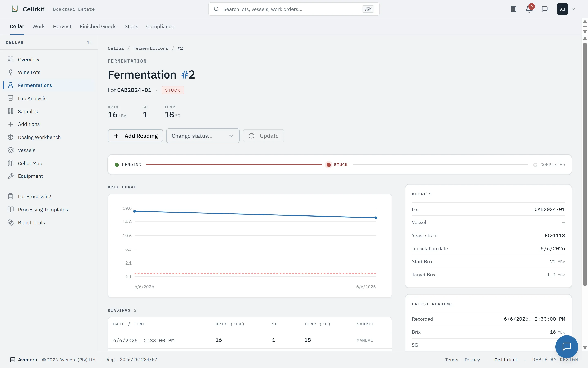Click the AU user avatar
The height and width of the screenshot is (368, 588).
[562, 9]
